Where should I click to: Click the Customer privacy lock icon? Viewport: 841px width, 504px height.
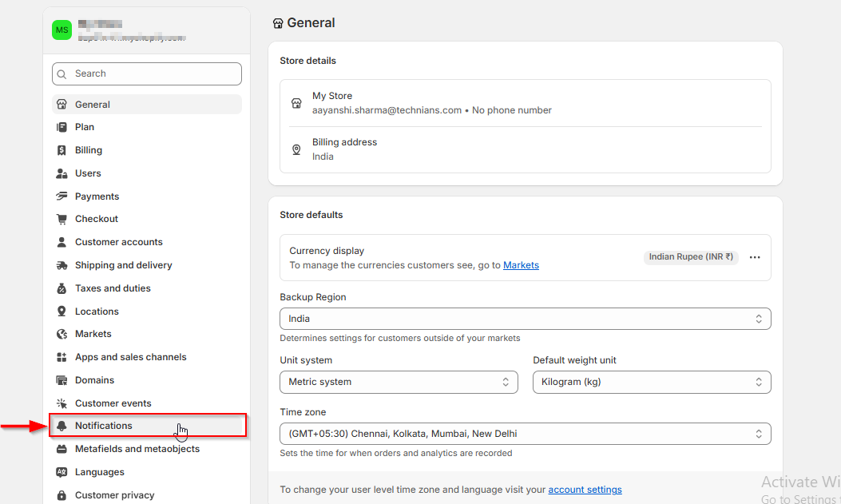pos(61,495)
